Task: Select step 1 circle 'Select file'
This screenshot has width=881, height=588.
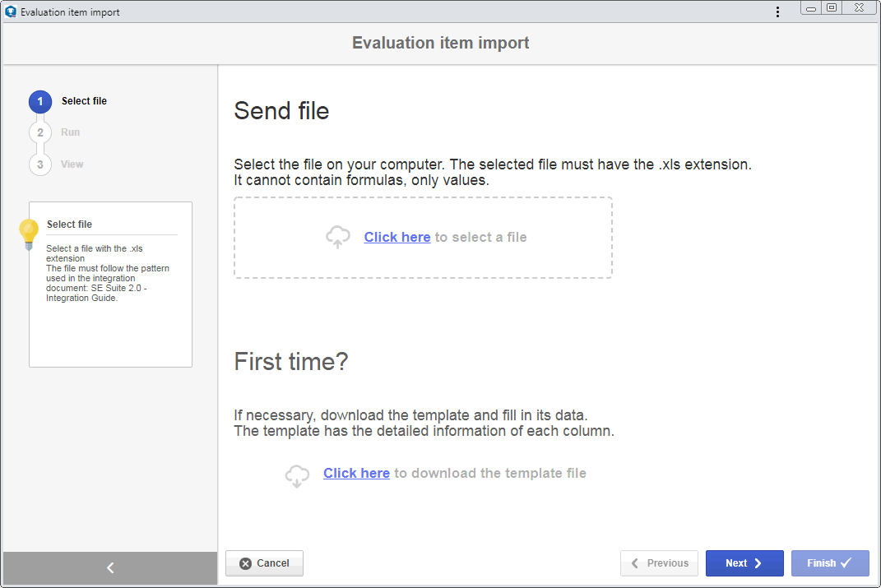Action: pos(39,102)
